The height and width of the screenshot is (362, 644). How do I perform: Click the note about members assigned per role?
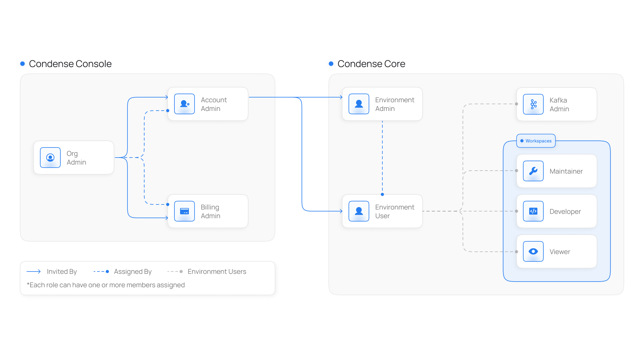tap(106, 285)
